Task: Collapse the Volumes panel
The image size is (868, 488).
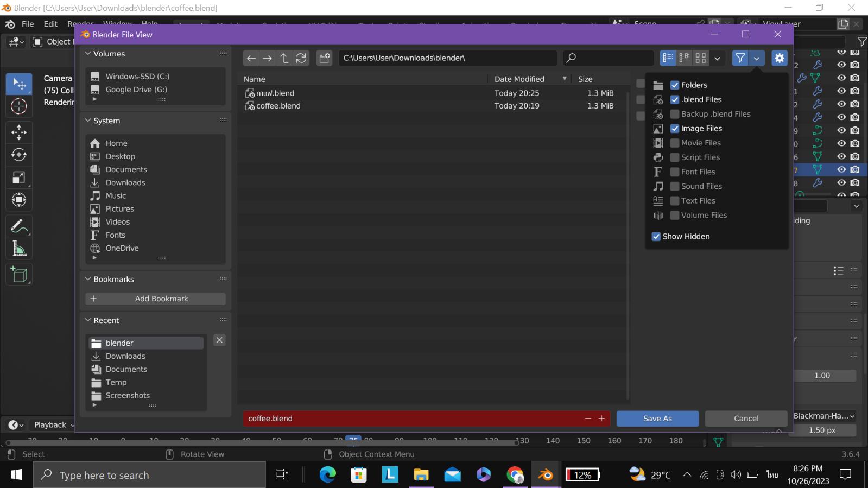Action: click(x=88, y=54)
